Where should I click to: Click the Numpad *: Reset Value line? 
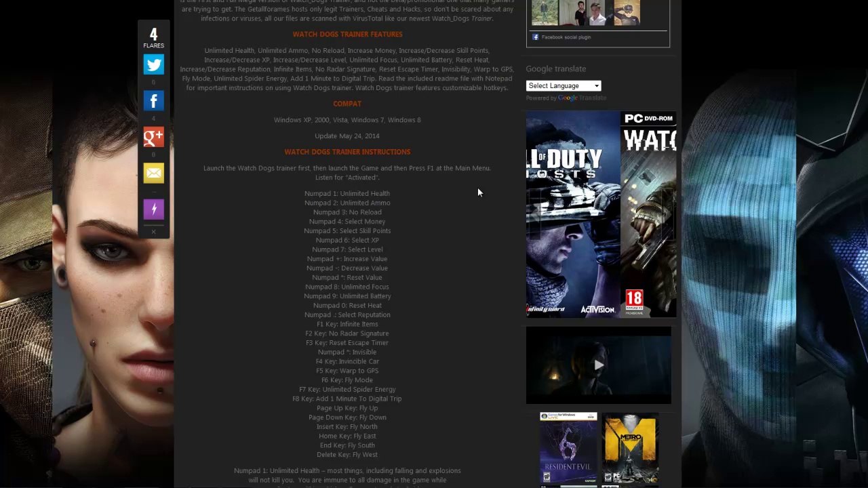pyautogui.click(x=347, y=278)
